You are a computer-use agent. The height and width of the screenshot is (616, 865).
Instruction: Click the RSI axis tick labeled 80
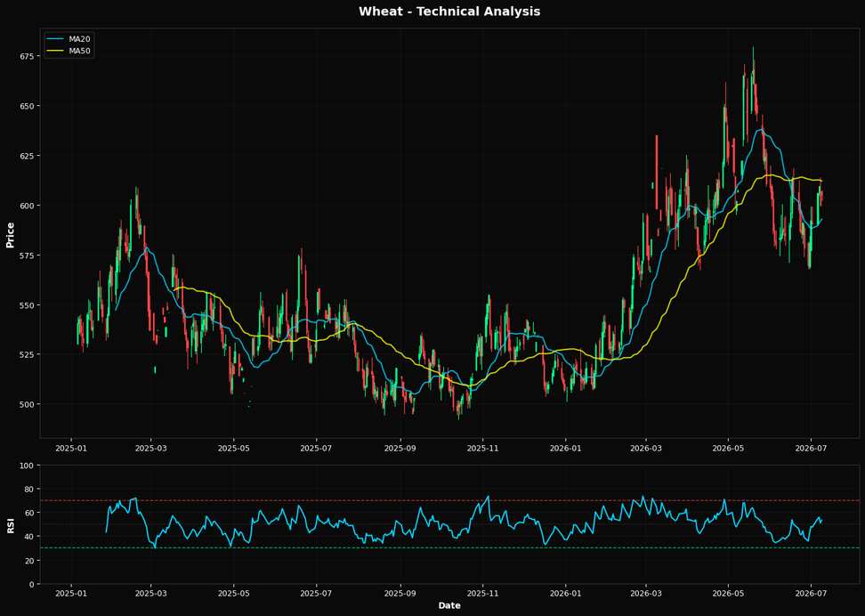click(x=28, y=489)
